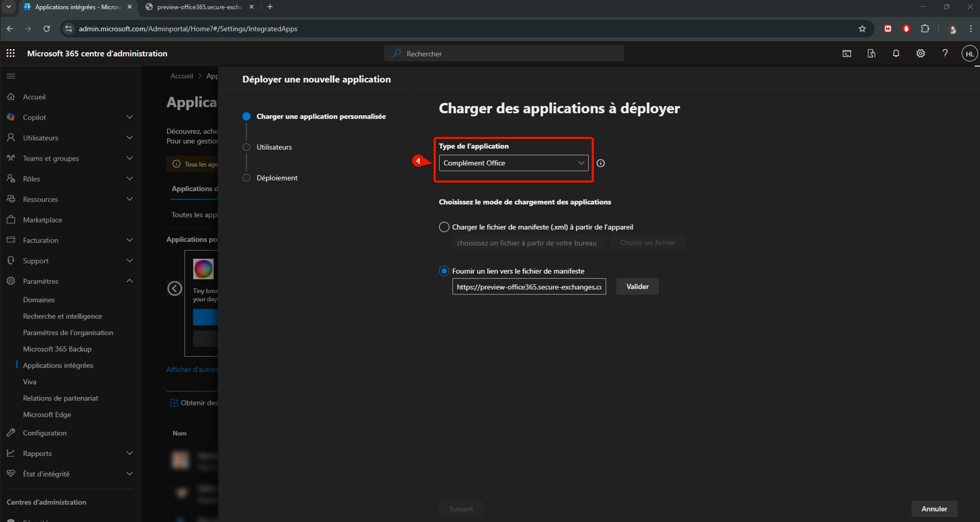Select provide manifest link radio option

pos(444,271)
